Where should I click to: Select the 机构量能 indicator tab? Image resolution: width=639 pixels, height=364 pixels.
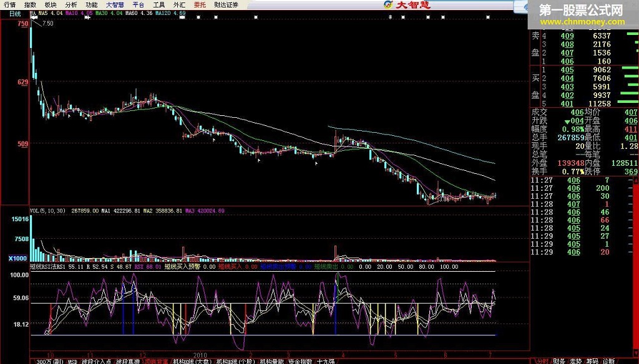[x=272, y=361]
